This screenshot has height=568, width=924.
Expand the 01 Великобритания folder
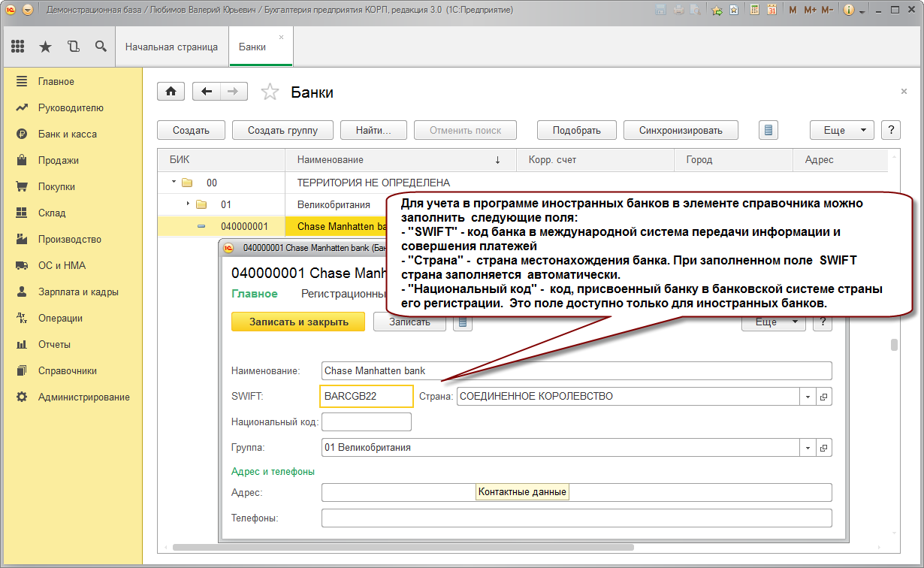pyautogui.click(x=189, y=204)
